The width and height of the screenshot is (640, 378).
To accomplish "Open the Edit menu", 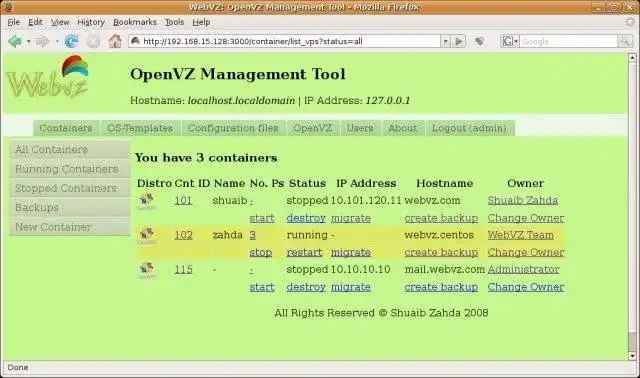I will (35, 22).
